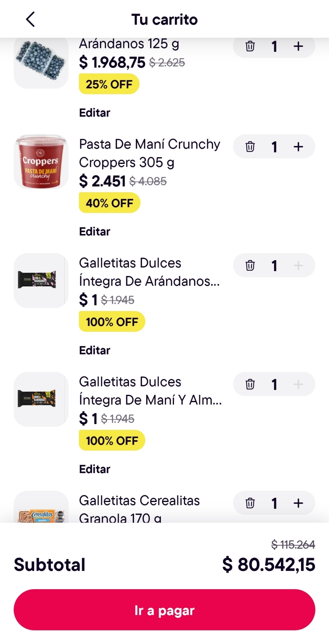Open the blueberries product thumbnail

(x=41, y=61)
